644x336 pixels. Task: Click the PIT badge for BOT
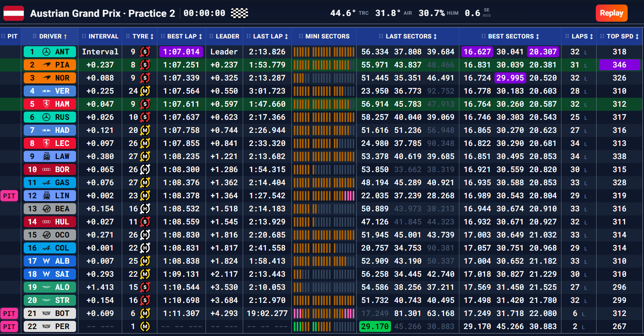click(x=9, y=314)
